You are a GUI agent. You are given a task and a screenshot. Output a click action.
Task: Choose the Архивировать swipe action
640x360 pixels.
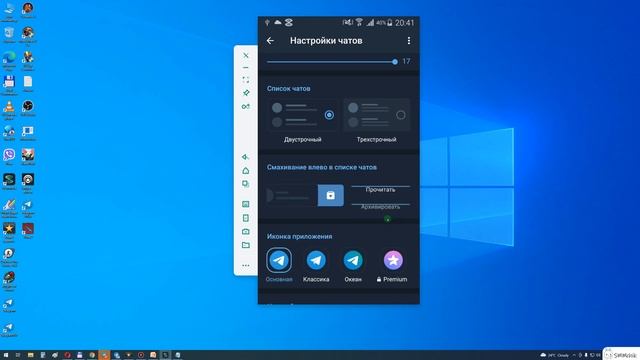point(380,207)
